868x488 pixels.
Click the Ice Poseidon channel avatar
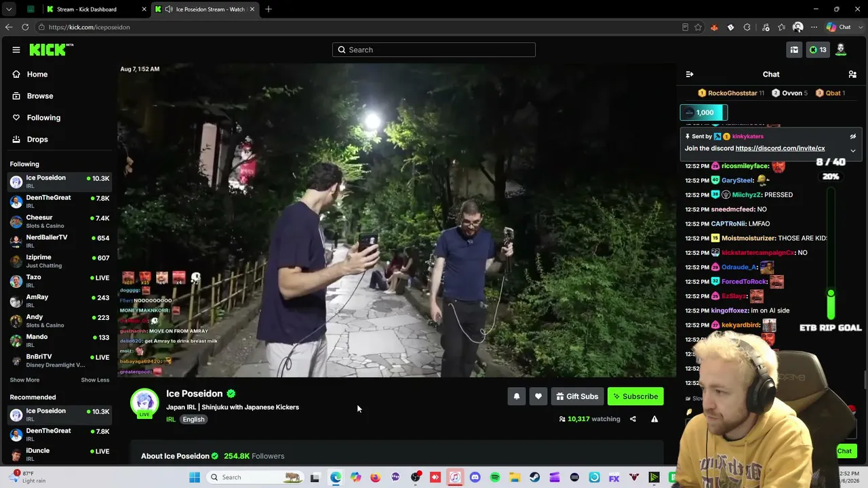[144, 403]
